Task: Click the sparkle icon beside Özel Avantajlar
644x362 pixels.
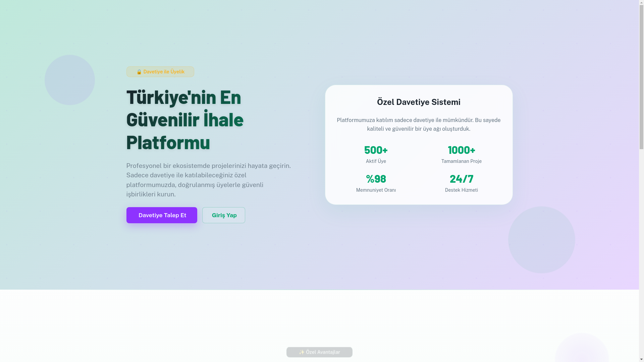Action: tap(302, 352)
